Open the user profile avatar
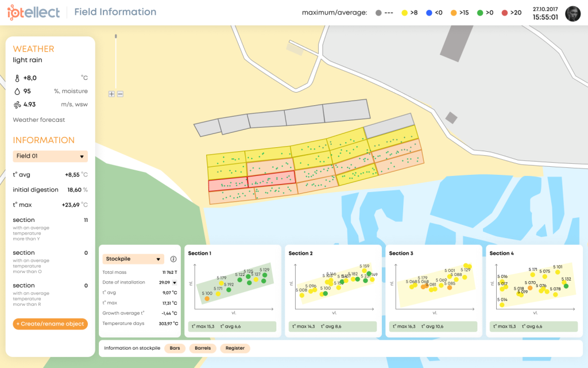Viewport: 588px width, 368px height. (x=572, y=14)
